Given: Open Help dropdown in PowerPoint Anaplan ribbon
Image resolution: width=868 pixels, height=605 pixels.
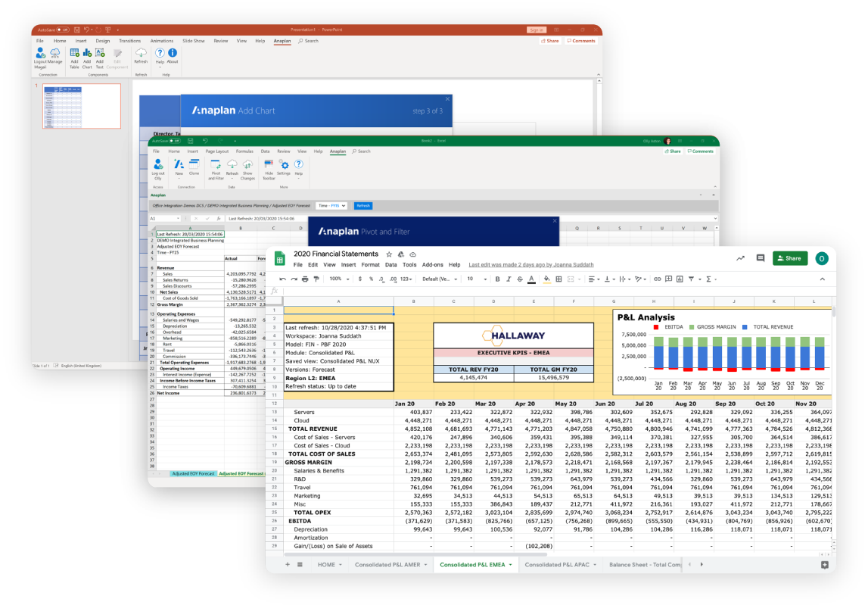Looking at the screenshot, I should [160, 57].
